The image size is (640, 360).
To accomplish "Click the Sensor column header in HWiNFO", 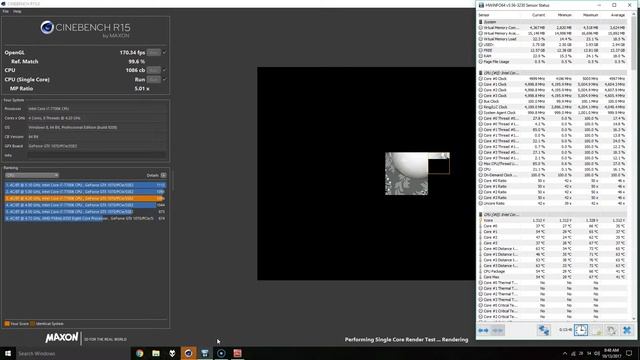I will tap(484, 15).
